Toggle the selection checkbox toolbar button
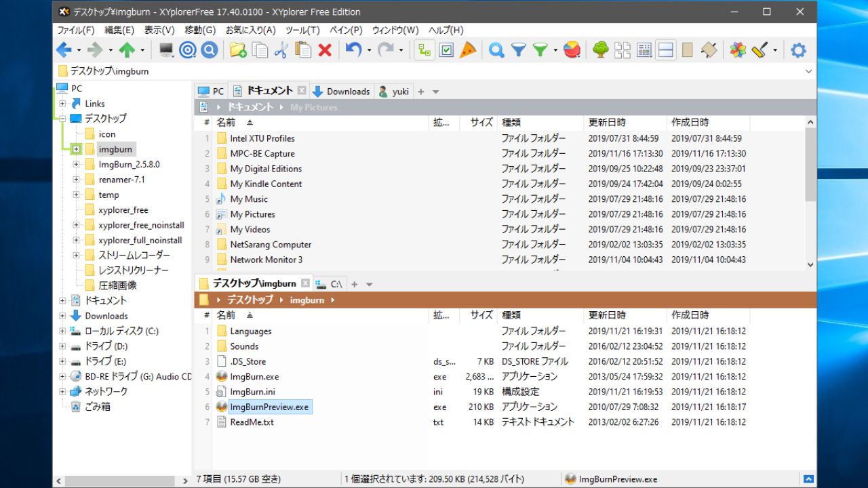The image size is (868, 488). (x=446, y=49)
